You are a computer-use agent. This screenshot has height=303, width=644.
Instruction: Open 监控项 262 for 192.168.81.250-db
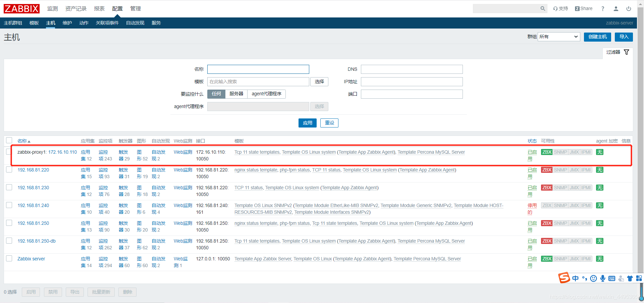click(x=105, y=244)
